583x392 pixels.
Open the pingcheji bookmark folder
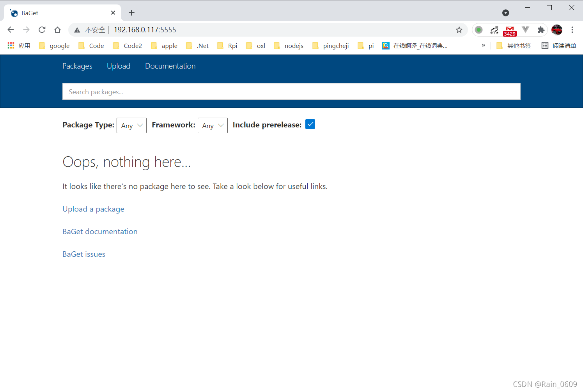click(x=331, y=46)
